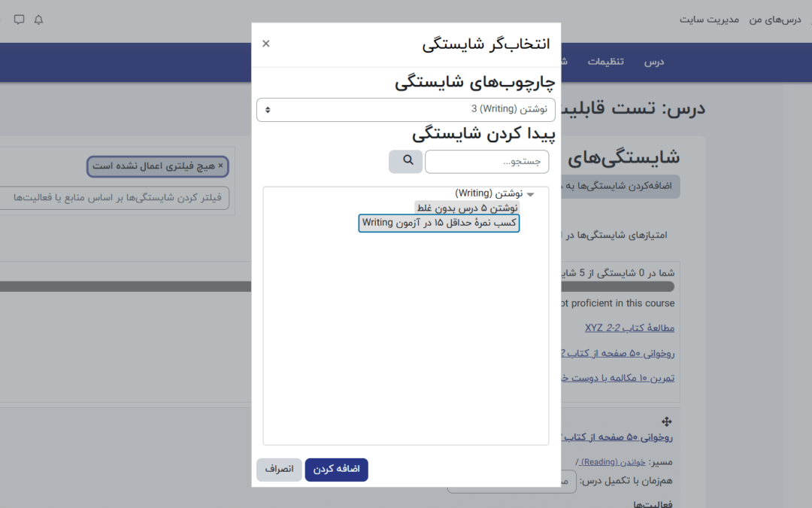812x508 pixels.
Task: Select the 'نوشتن ۵ درس بدون غلط' competency
Action: pyautogui.click(x=467, y=208)
